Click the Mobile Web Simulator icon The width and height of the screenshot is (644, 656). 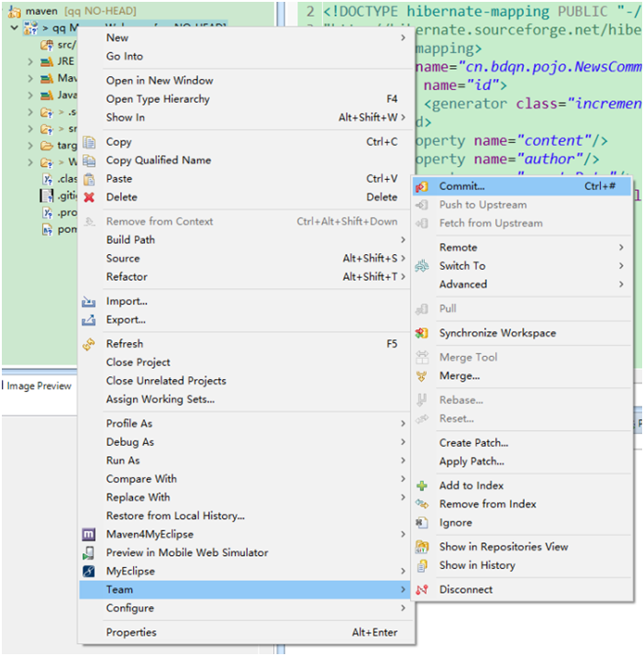pos(89,553)
